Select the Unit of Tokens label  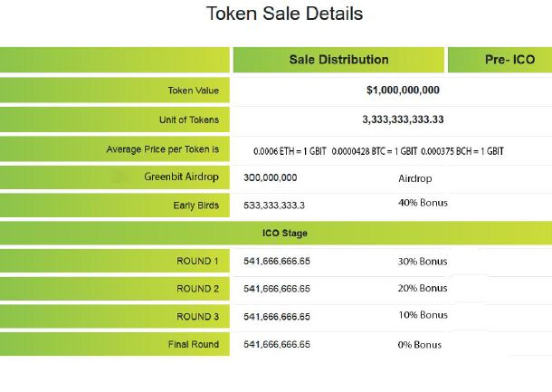(x=189, y=120)
